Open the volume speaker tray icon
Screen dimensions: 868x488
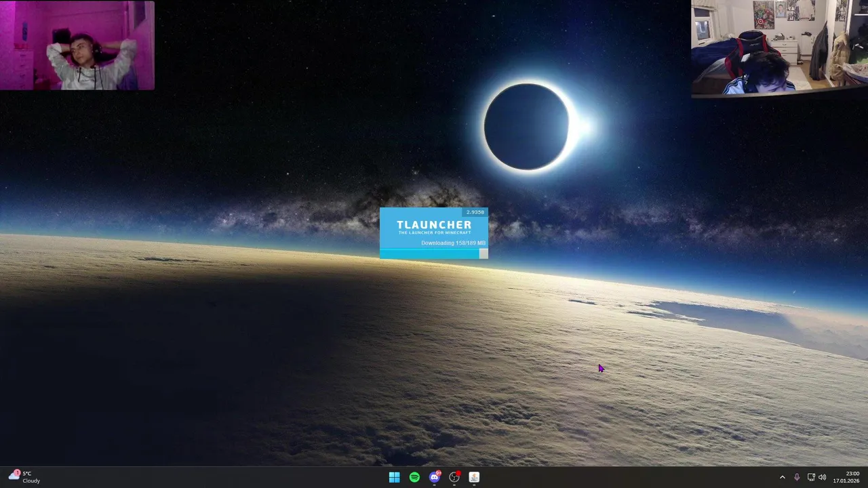point(823,478)
